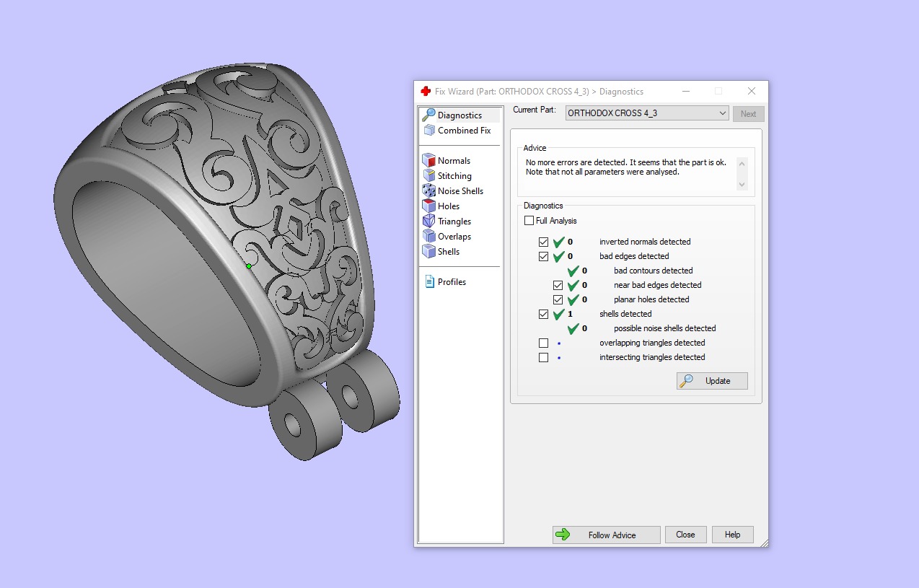Enable intersecting triangles detected checkbox
Image resolution: width=919 pixels, height=588 pixels.
tap(544, 357)
